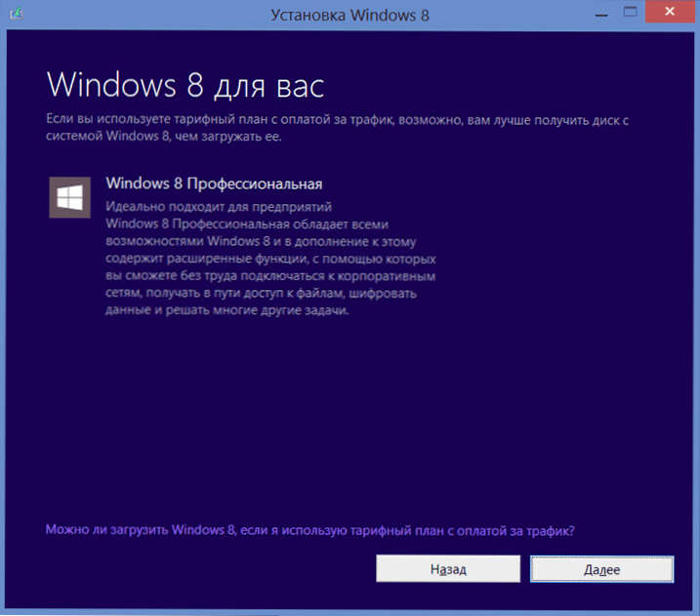The width and height of the screenshot is (700, 616).
Task: Click the line 'данные и решать многие другие задачи.'
Action: [227, 309]
